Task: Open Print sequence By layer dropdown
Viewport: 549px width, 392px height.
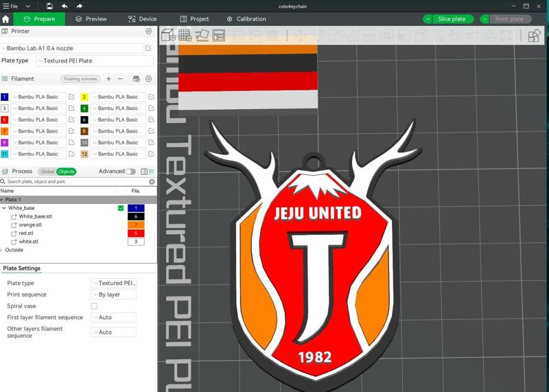Action: tap(113, 295)
